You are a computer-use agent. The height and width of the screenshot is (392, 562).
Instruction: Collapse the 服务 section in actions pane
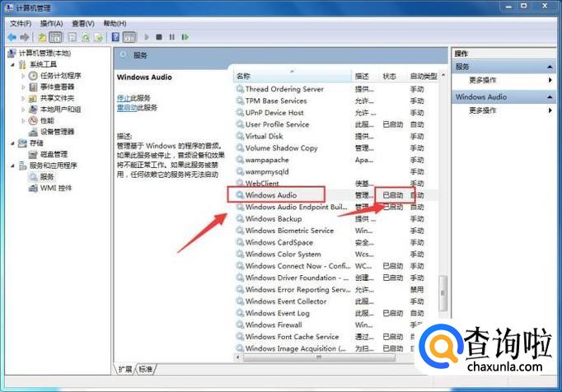tap(549, 67)
